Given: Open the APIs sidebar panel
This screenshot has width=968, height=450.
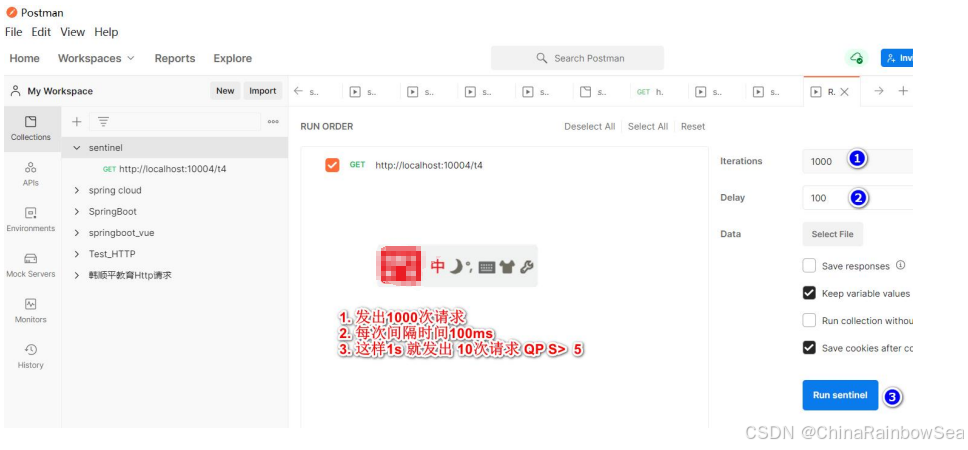Looking at the screenshot, I should click(x=31, y=174).
